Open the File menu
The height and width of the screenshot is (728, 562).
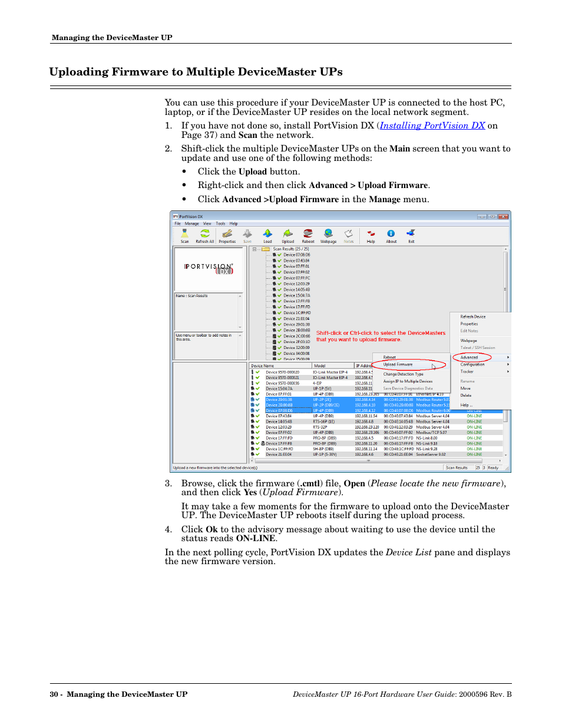(177, 223)
